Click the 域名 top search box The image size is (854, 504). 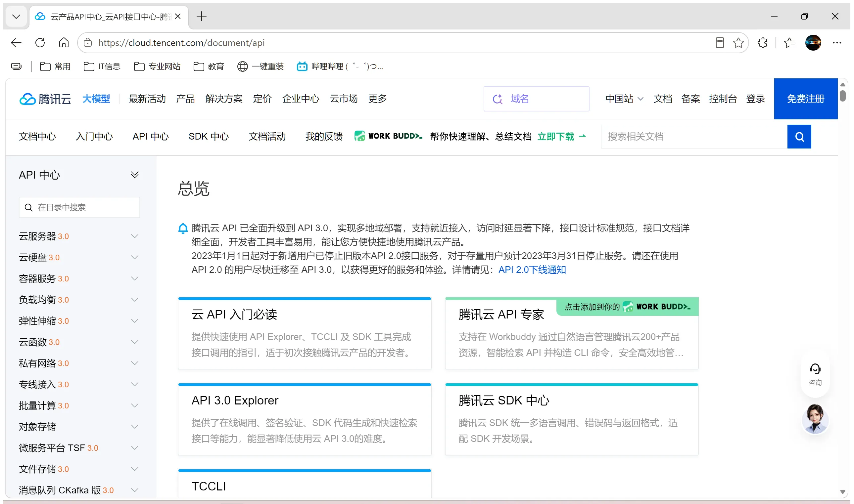[536, 99]
